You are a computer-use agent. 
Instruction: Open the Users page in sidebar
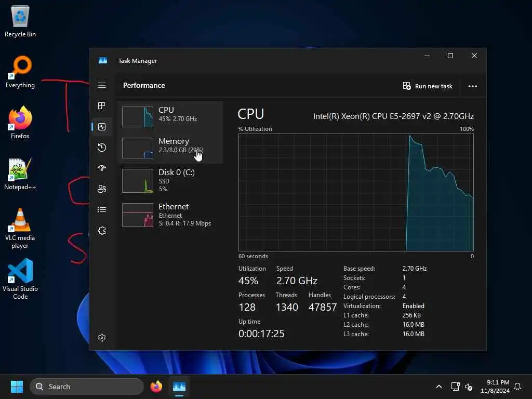point(102,189)
